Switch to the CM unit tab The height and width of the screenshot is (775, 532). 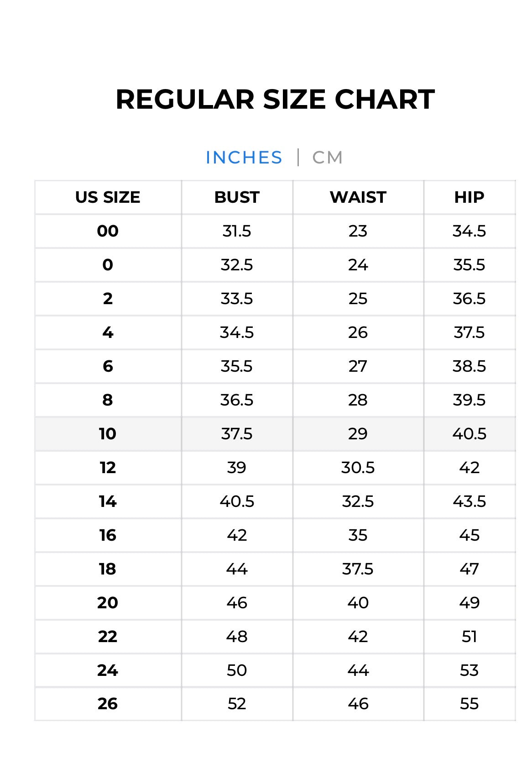(327, 158)
